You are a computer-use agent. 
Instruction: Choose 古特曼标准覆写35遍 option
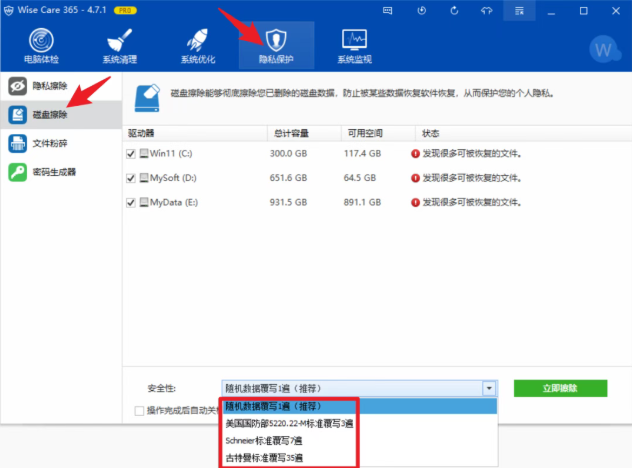point(264,458)
